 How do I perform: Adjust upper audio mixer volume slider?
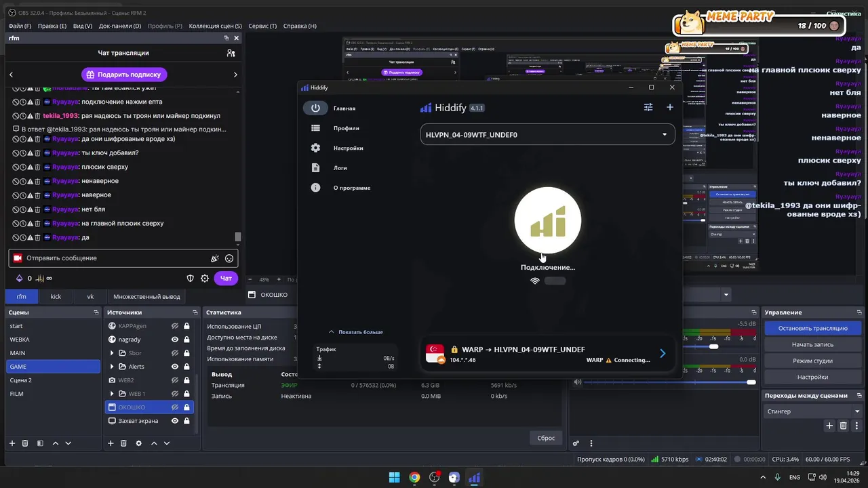pos(713,346)
